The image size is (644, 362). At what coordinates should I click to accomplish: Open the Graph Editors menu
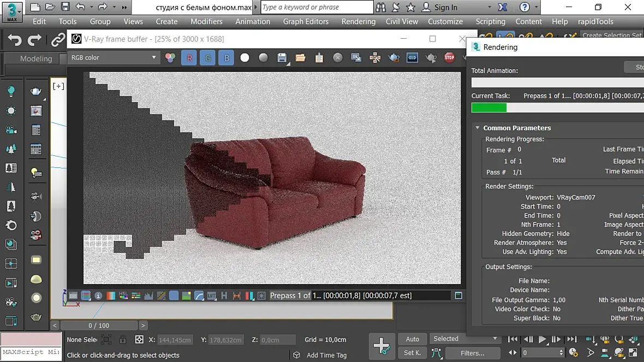click(306, 21)
